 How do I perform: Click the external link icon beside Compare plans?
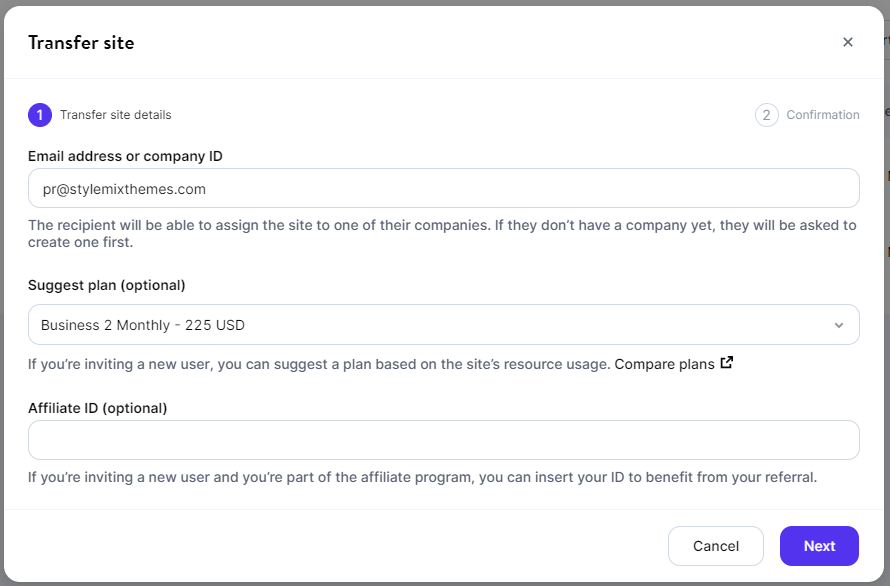coord(727,362)
